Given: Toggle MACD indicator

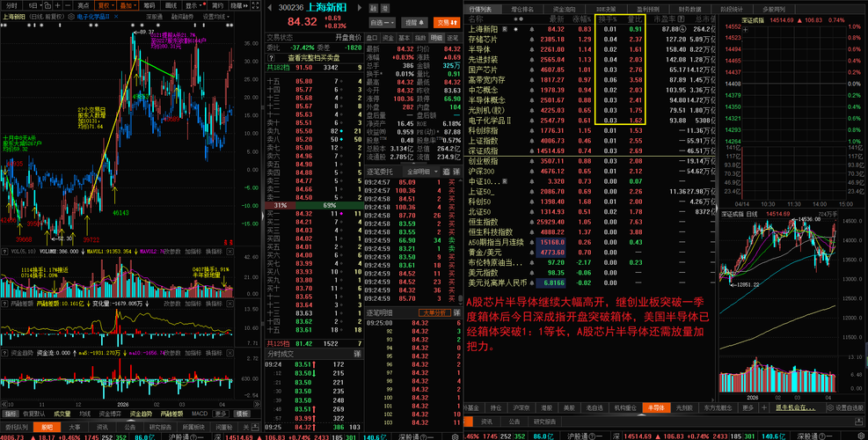Looking at the screenshot, I should tap(200, 414).
